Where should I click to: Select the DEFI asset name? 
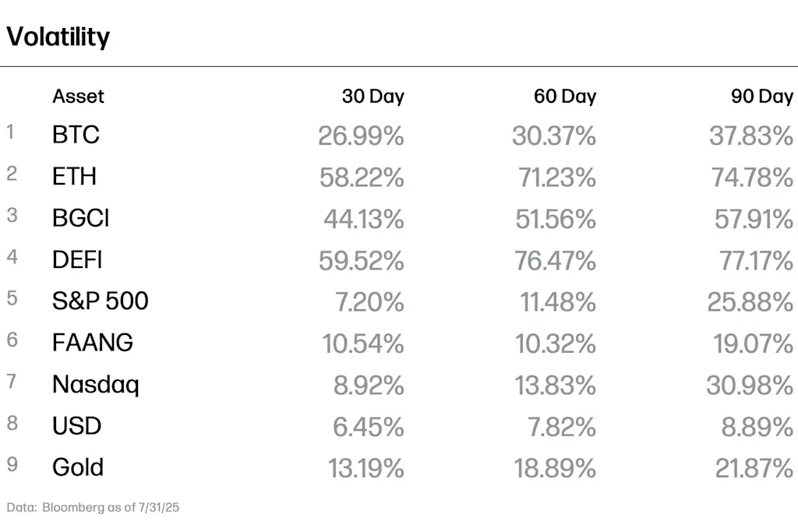(77, 260)
